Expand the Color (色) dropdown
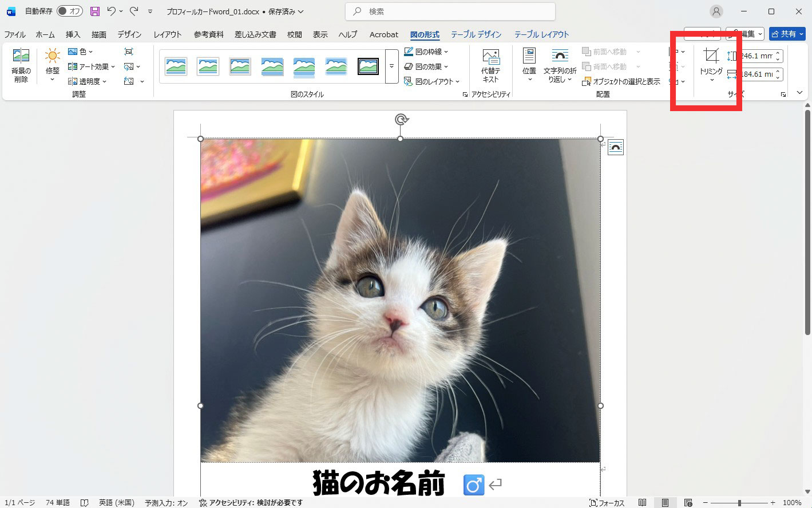Image resolution: width=812 pixels, height=508 pixels. click(81, 52)
